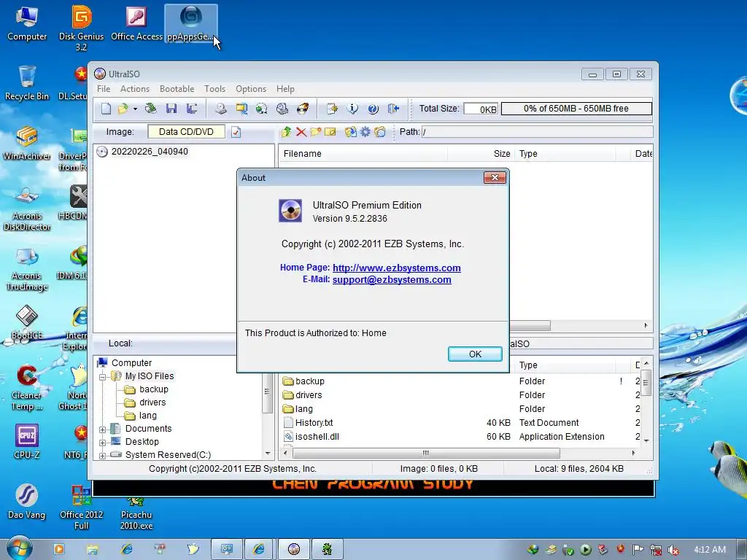Select the Recycle Bin desktop icon
The image size is (747, 560).
click(27, 83)
